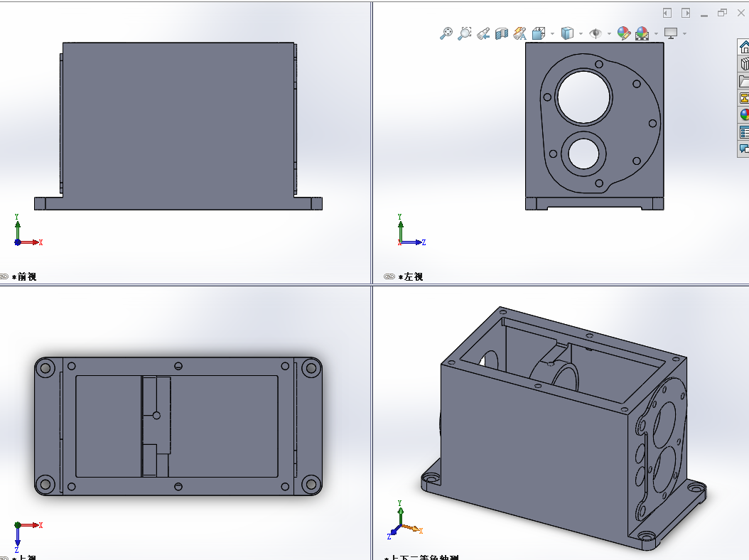Click the View Settings monitor icon

coord(671,33)
